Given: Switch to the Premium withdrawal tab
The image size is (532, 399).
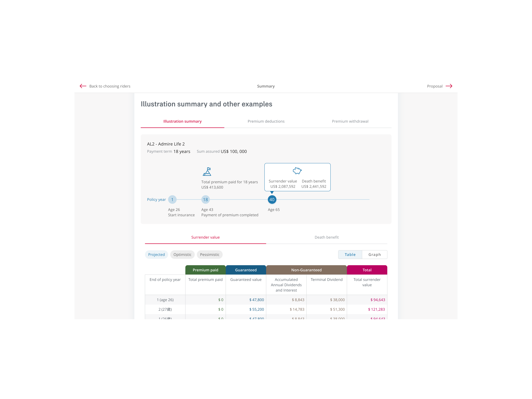Looking at the screenshot, I should 350,121.
